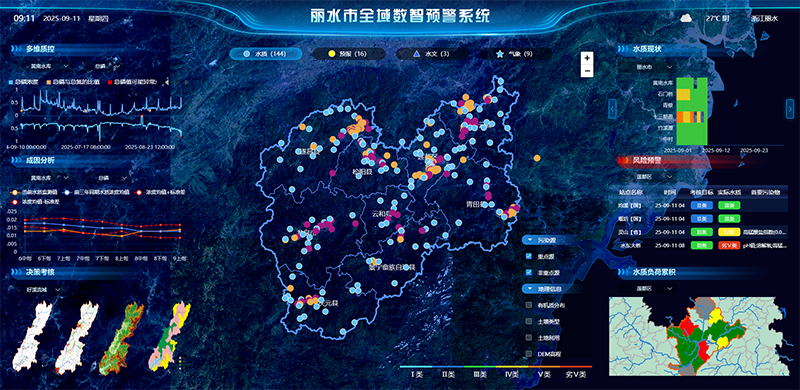Viewport: 800px width, 390px height.
Task: Check the 土壤类型 layer checkbox
Action: (x=529, y=321)
